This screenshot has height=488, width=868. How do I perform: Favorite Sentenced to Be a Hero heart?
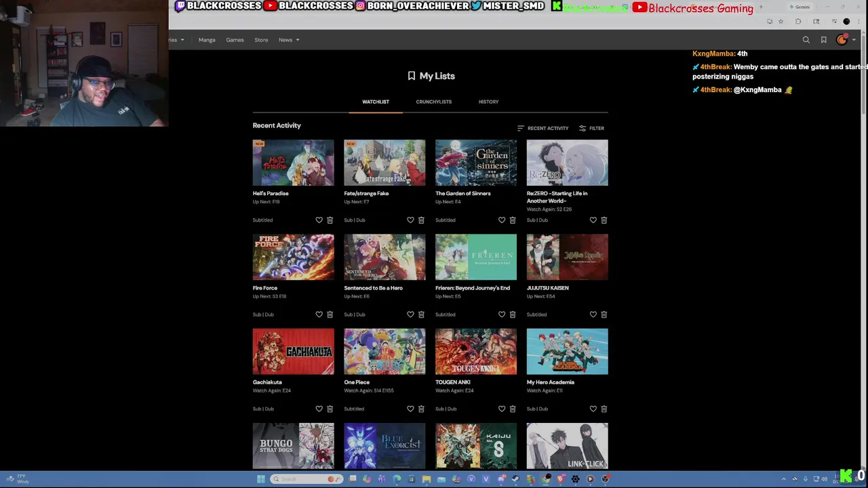(x=410, y=314)
